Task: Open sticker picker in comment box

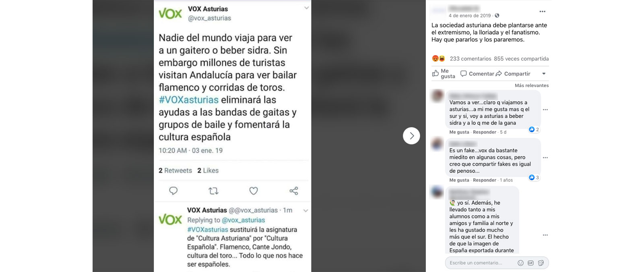Action: coord(541,263)
